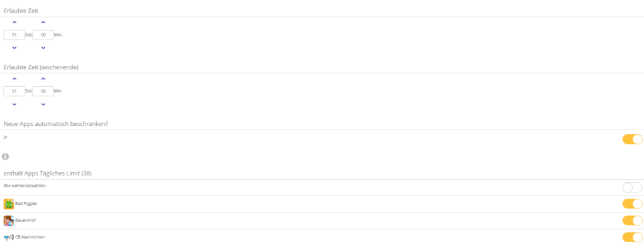Increase weekend allowed minutes with up arrow
644x244 pixels.
point(43,79)
